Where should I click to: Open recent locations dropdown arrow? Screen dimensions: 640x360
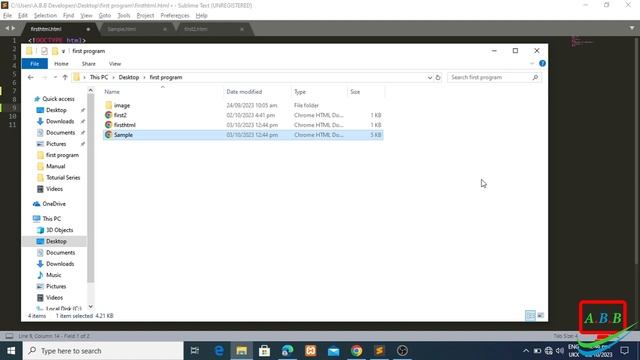[x=55, y=77]
